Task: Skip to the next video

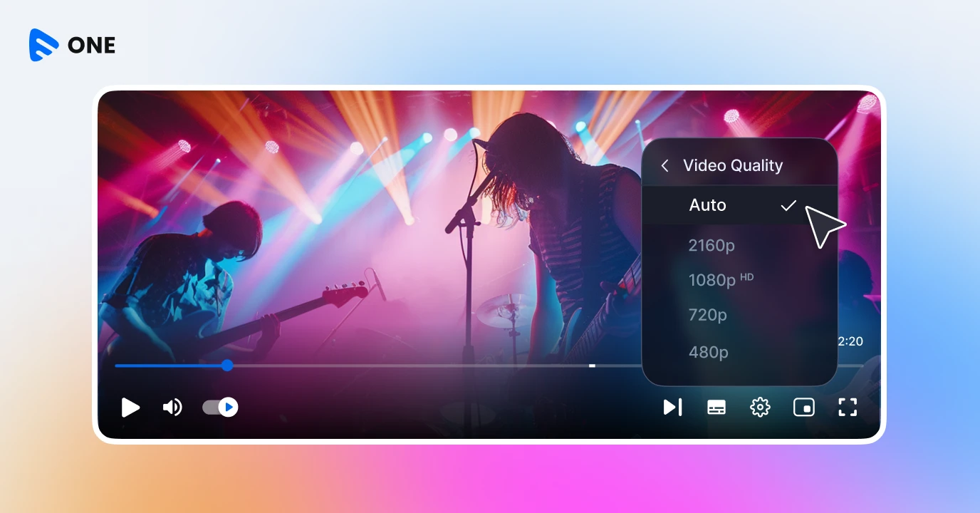Action: point(672,408)
